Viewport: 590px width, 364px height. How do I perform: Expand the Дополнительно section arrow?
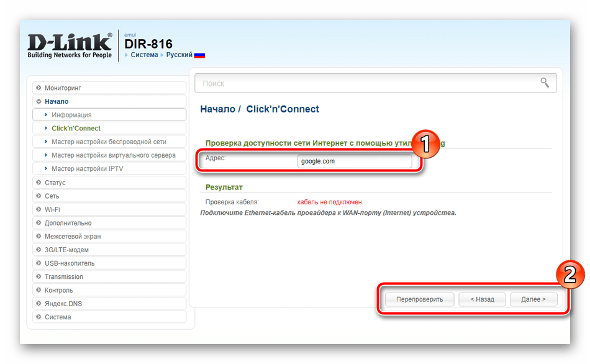click(39, 223)
